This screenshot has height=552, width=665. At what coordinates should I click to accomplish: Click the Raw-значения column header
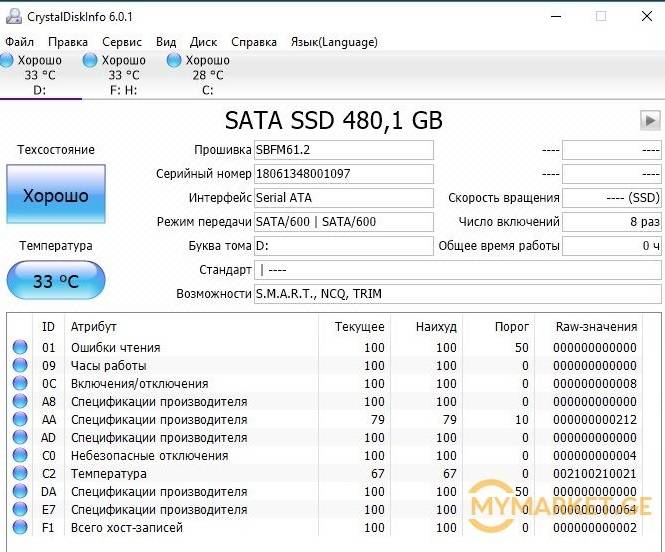(589, 327)
